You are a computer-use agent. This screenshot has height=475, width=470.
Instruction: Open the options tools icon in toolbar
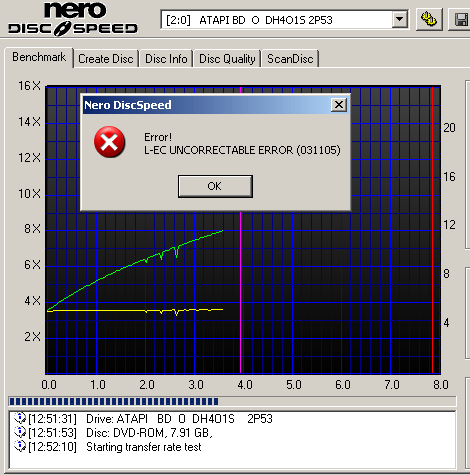[x=429, y=20]
